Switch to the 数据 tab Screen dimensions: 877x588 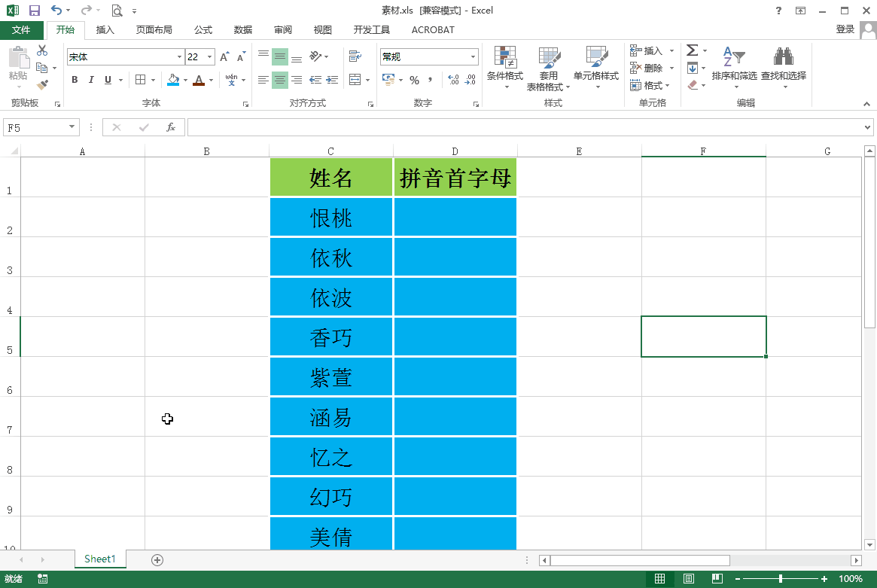click(x=242, y=29)
